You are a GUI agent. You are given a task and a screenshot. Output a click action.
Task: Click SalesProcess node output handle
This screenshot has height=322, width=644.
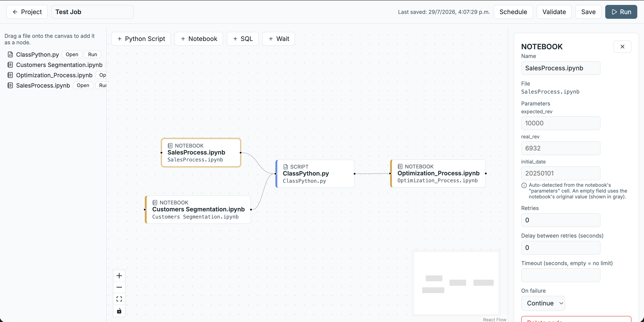(x=241, y=153)
